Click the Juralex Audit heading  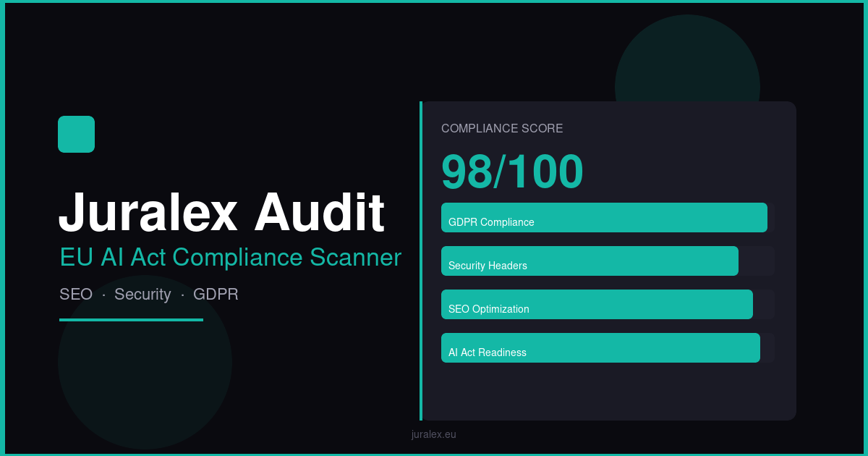point(221,212)
